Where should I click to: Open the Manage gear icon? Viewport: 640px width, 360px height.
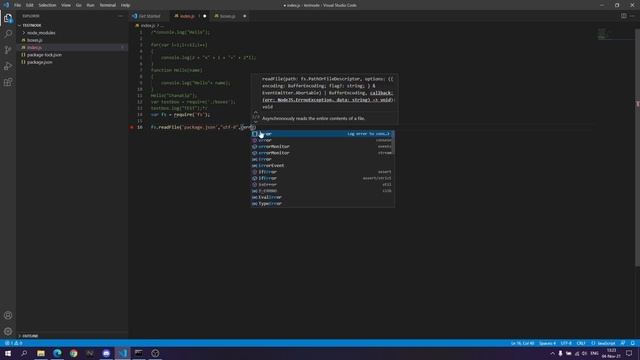coord(8,331)
